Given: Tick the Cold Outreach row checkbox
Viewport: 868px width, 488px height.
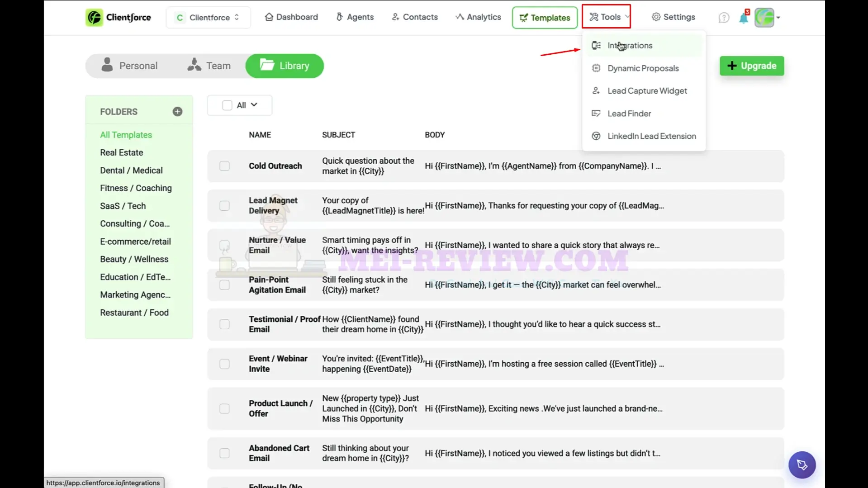Looking at the screenshot, I should pos(224,166).
